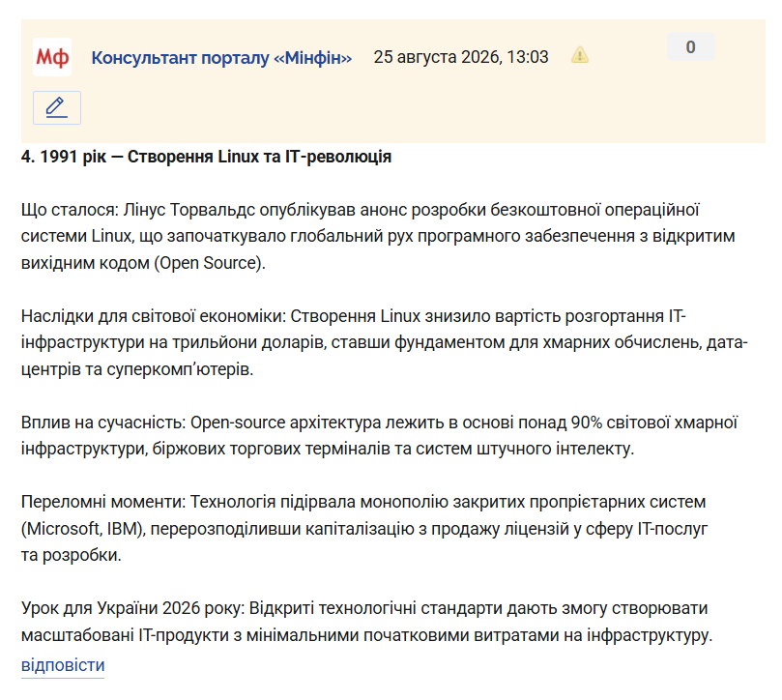
Task: Click the word суперкомп'ютерів
Action: tap(180, 369)
